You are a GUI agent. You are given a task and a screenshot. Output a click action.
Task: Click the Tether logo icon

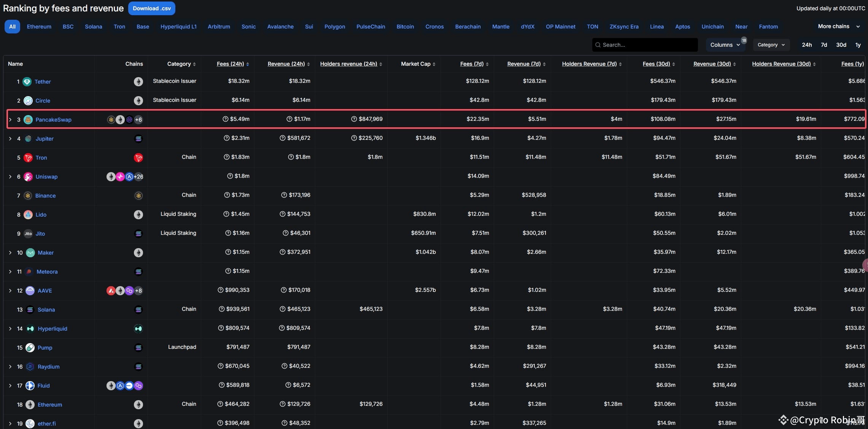[x=27, y=82]
